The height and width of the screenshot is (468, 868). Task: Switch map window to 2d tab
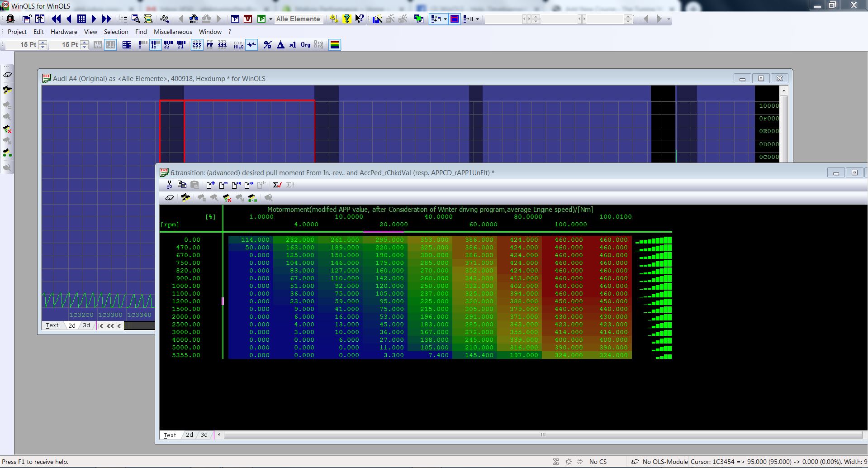coord(190,435)
